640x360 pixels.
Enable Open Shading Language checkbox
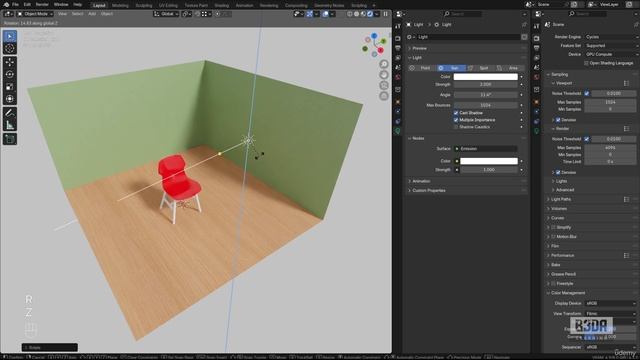(587, 63)
